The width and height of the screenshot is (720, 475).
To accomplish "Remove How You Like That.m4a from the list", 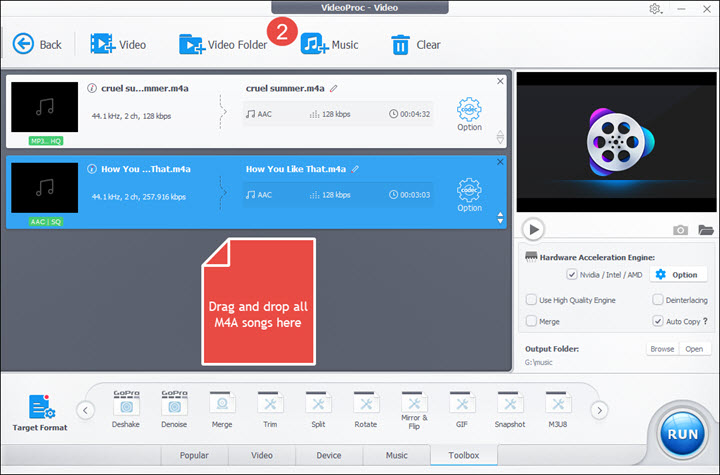I will [500, 162].
